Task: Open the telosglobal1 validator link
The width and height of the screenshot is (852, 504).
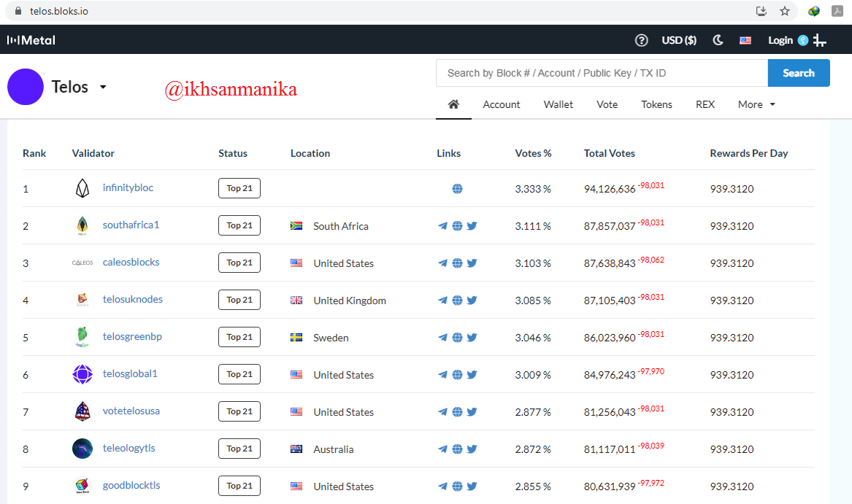Action: tap(130, 373)
